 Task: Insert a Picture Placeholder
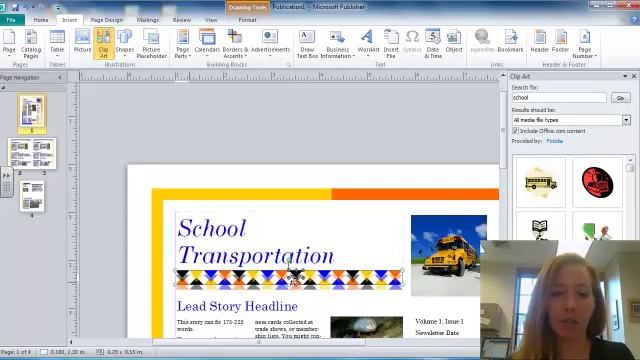(151, 43)
